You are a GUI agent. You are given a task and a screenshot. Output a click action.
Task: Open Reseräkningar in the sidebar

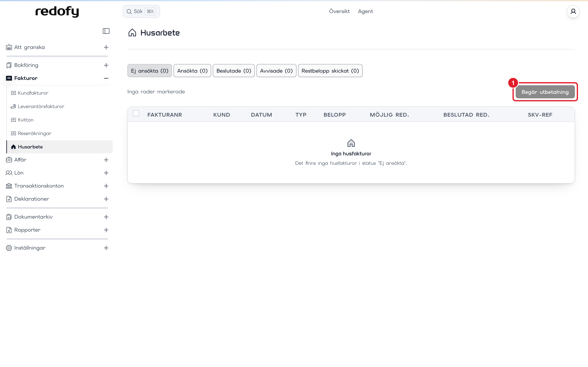coord(34,133)
